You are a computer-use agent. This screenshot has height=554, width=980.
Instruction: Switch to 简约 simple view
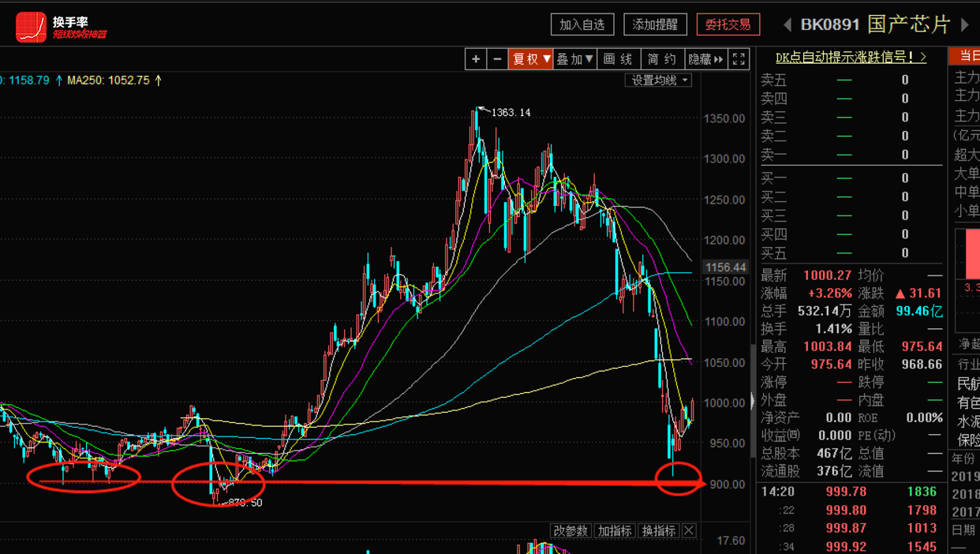(661, 59)
